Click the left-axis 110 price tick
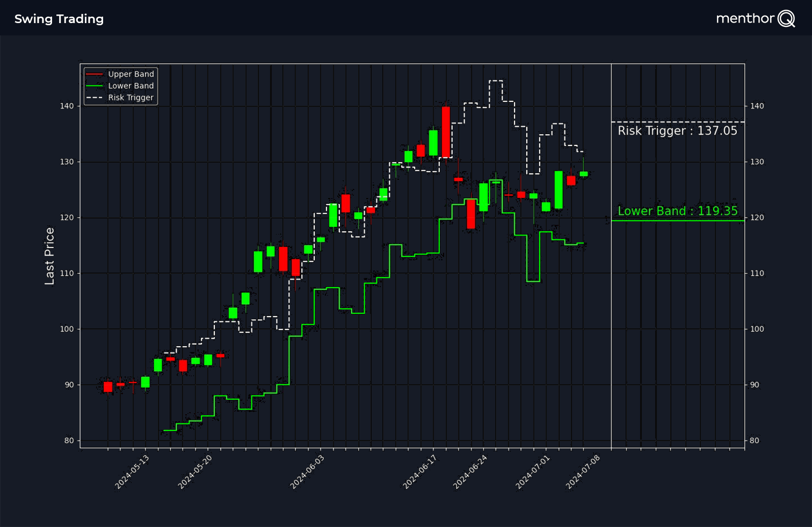 (67, 273)
